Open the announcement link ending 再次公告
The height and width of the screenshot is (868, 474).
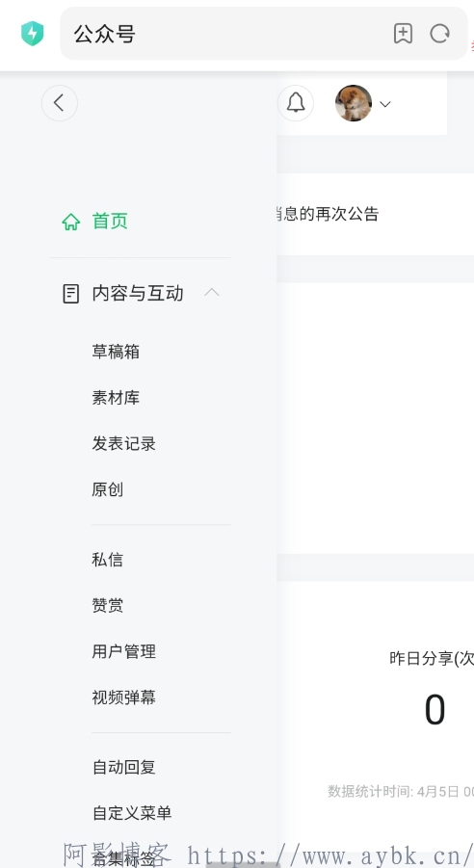coord(327,214)
